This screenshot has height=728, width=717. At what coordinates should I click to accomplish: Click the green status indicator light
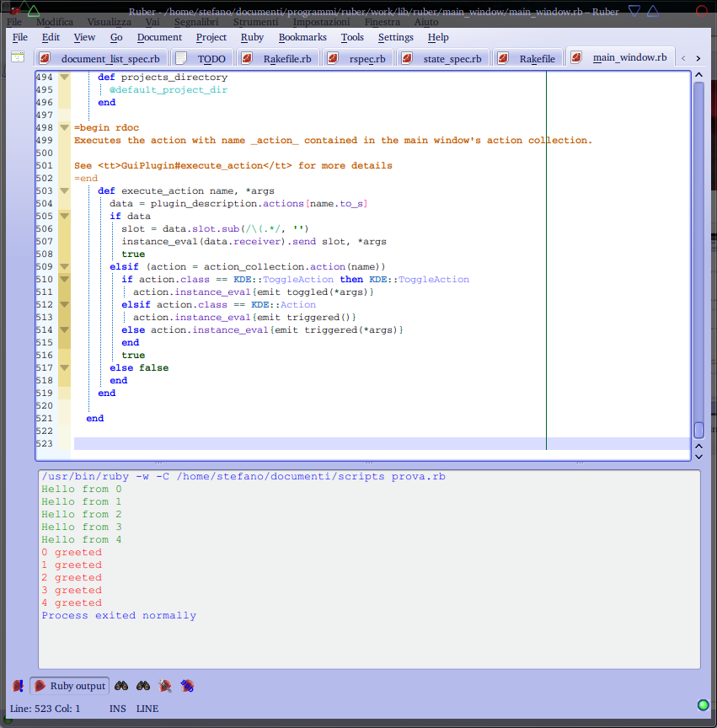tap(703, 704)
